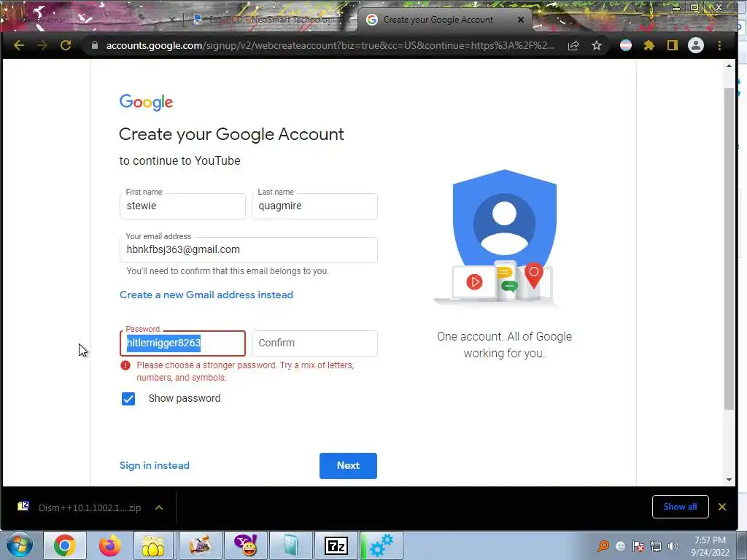Open the browser side panel icon
Image resolution: width=747 pixels, height=560 pixels.
[672, 46]
